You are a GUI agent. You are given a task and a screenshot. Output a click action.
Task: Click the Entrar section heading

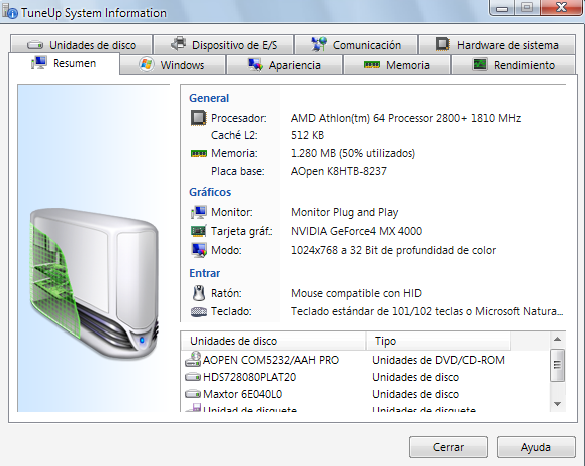[204, 273]
